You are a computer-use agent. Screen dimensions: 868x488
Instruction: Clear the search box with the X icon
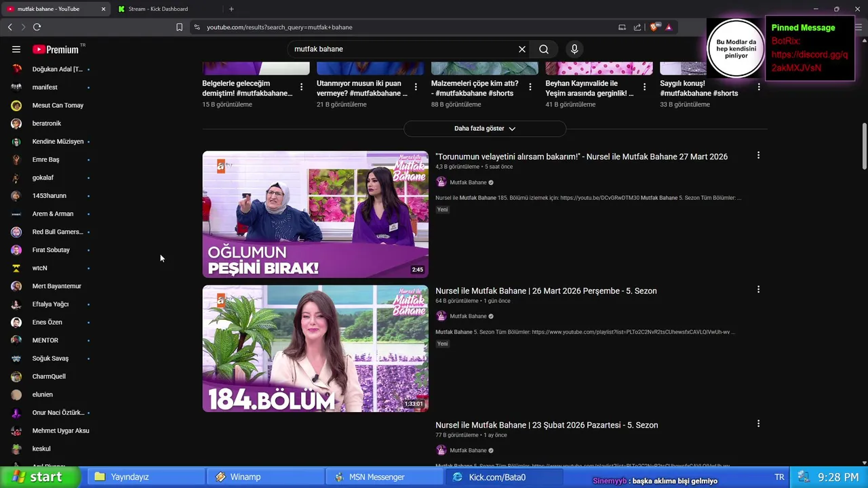[522, 49]
